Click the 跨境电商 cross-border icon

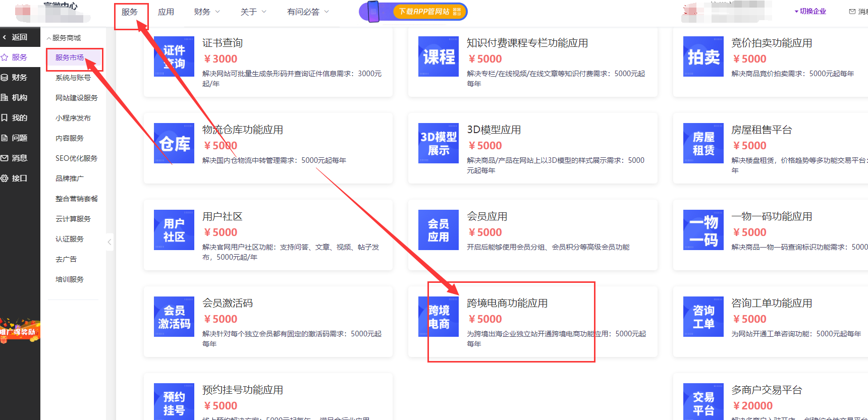point(438,317)
